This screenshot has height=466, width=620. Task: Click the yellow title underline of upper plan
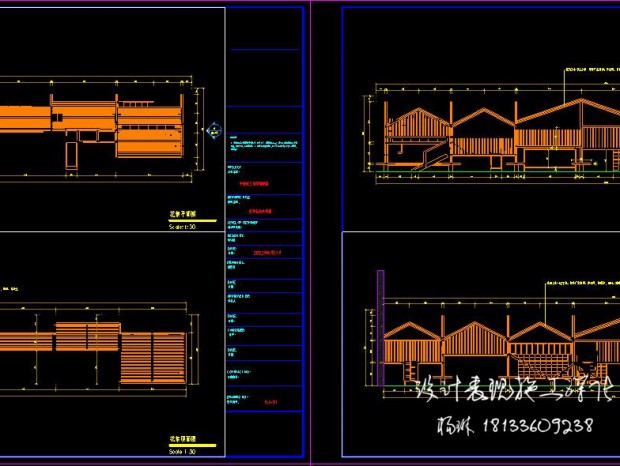coord(192,220)
